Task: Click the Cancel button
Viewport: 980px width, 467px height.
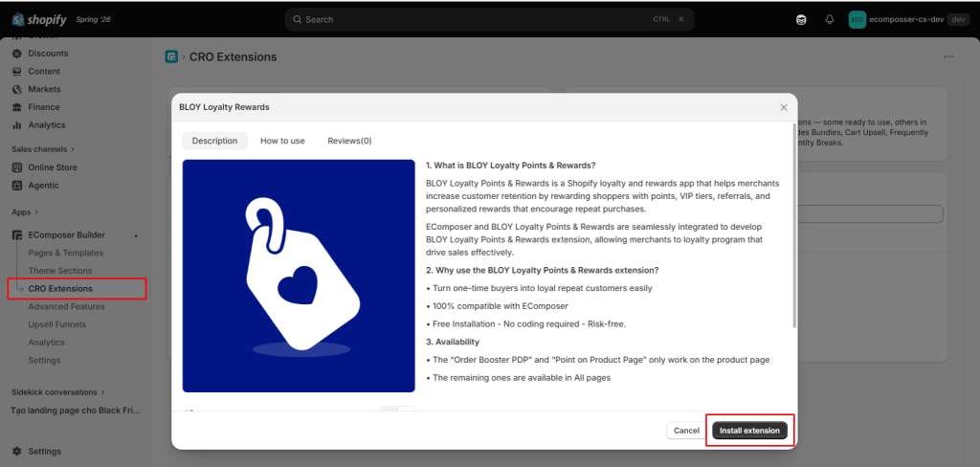Action: coord(686,430)
